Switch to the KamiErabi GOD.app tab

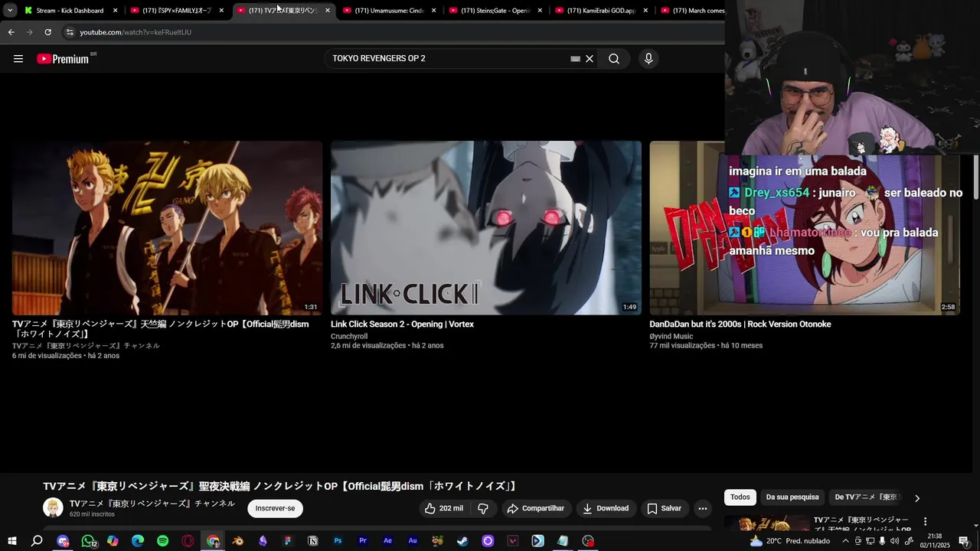click(601, 11)
